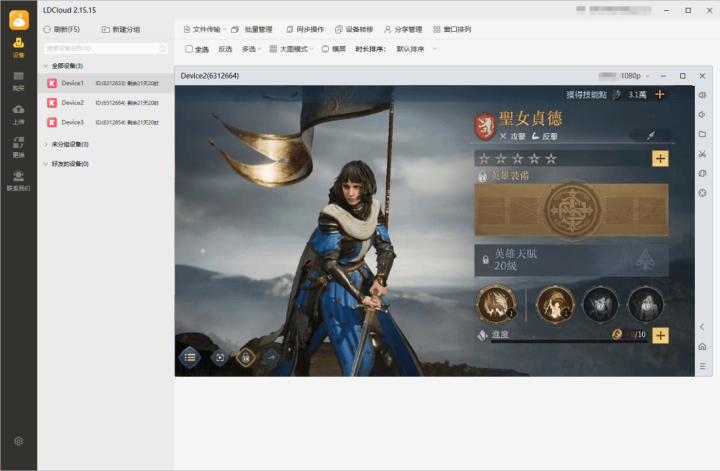Open the 购买 purchase sidebar section

point(18,81)
